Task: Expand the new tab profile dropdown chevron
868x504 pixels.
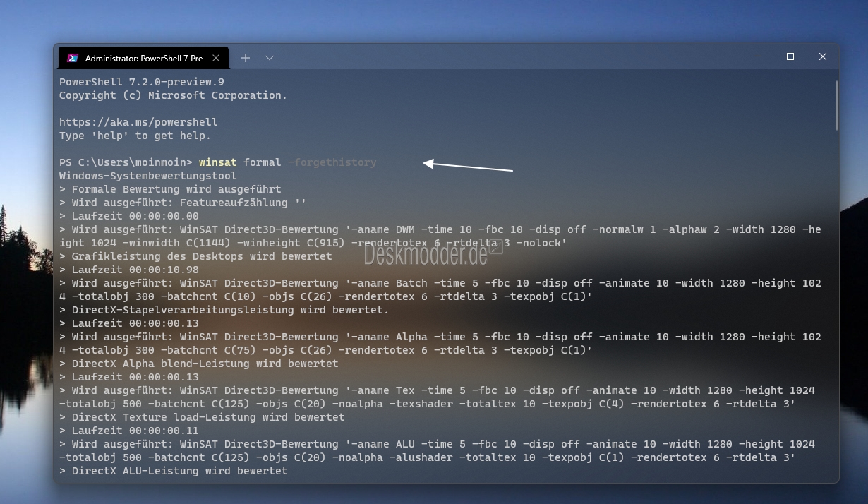Action: tap(270, 58)
